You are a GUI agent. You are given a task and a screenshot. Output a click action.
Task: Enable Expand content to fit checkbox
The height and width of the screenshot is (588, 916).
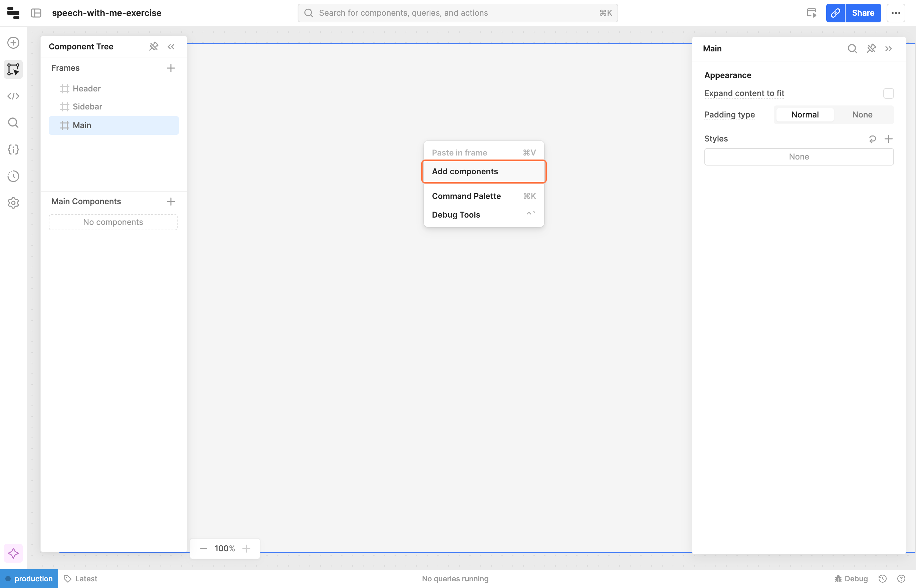[x=888, y=93]
